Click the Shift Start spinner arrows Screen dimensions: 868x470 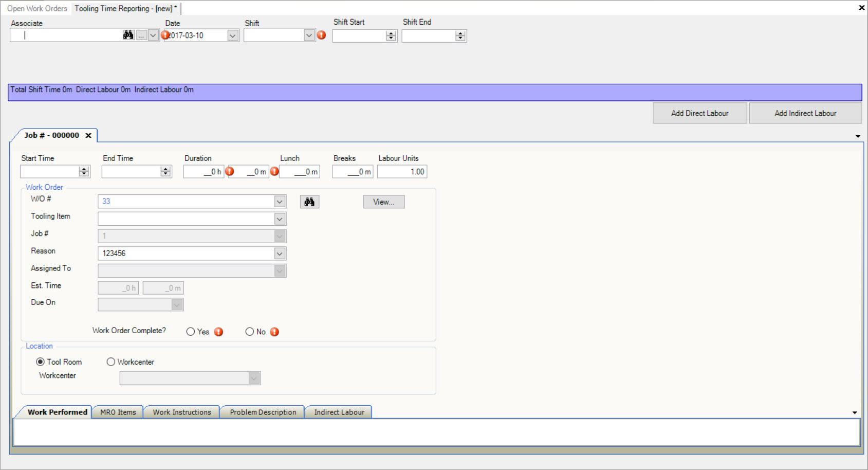(x=391, y=35)
